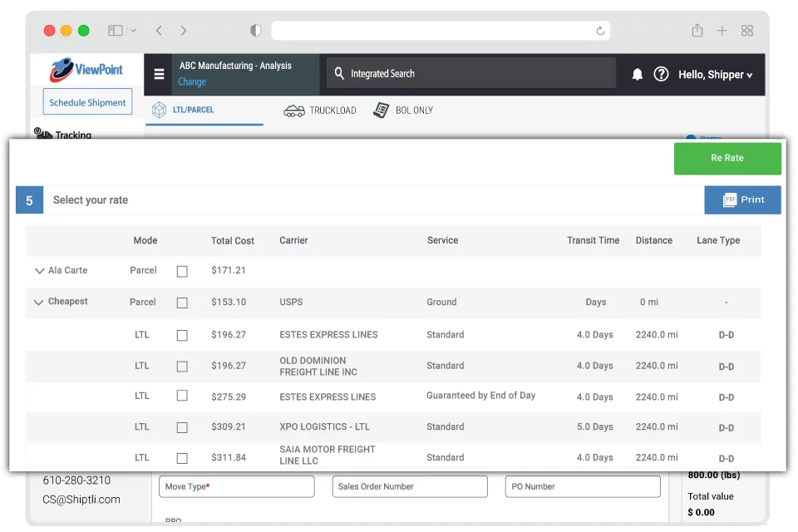Collapse the Ala Carte rate group

(x=39, y=270)
